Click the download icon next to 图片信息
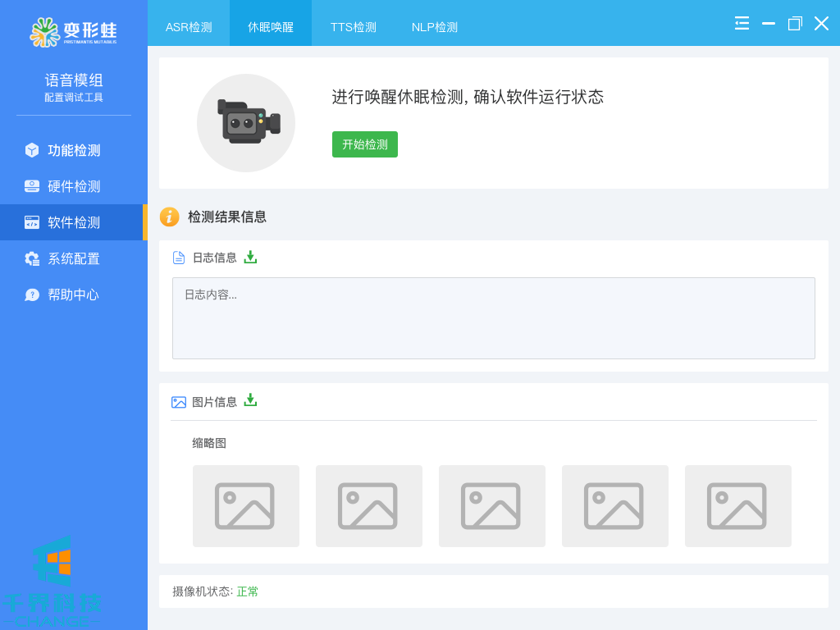This screenshot has width=840, height=630. (x=250, y=400)
